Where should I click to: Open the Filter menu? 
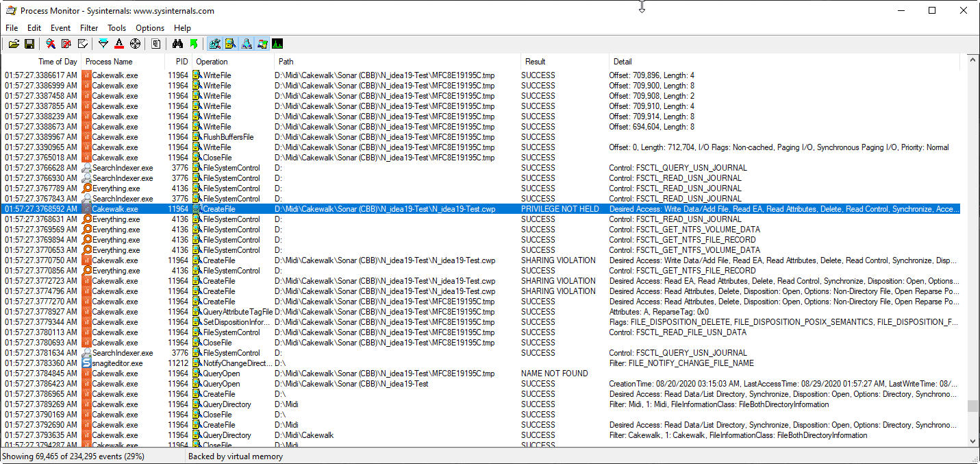tap(89, 28)
